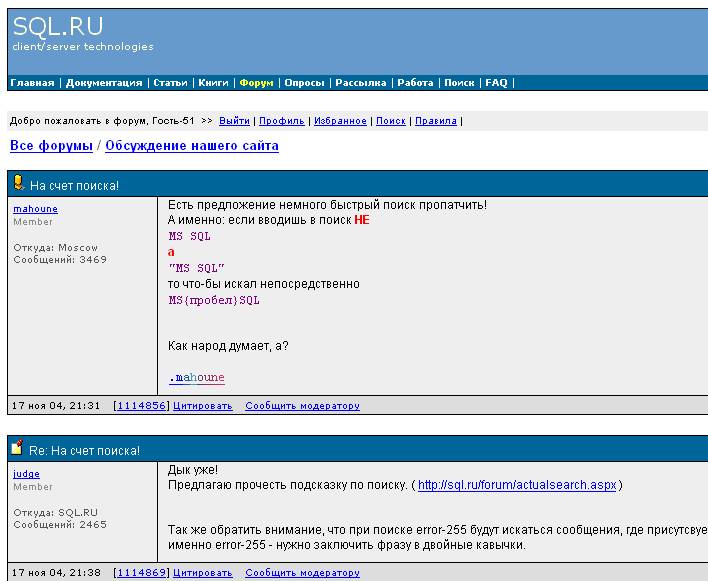This screenshot has height=581, width=708.
Task: Click the Правила rules link
Action: pos(436,121)
